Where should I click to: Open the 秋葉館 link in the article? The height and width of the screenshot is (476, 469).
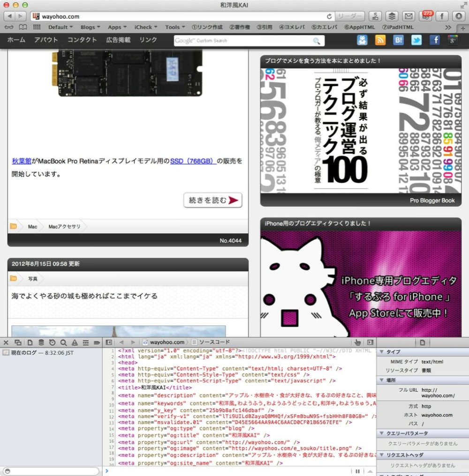[x=22, y=161]
